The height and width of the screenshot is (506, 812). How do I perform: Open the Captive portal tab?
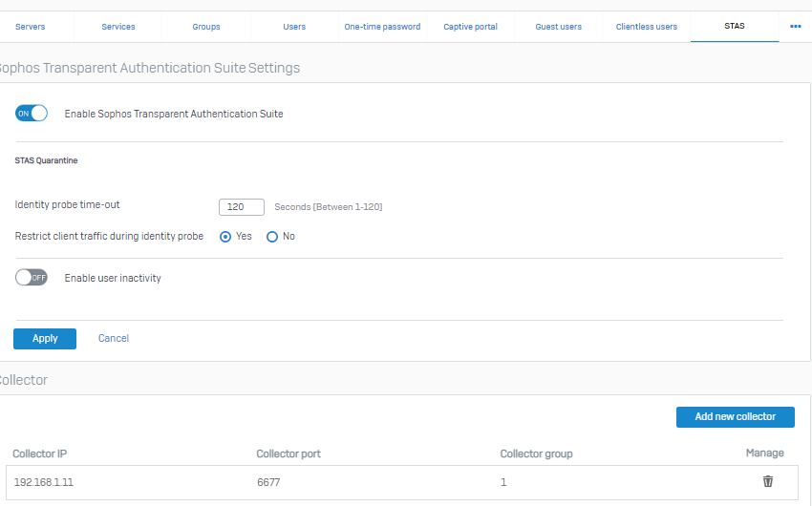pos(470,27)
